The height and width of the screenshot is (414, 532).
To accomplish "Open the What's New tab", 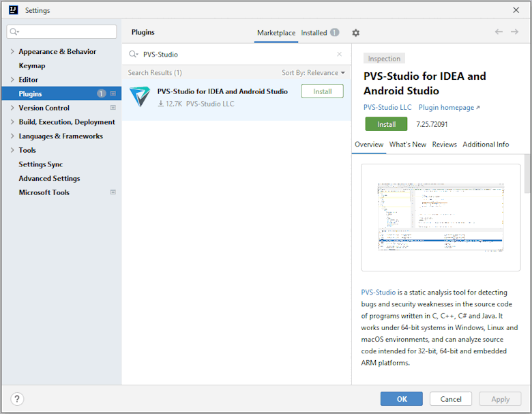I will [x=408, y=145].
